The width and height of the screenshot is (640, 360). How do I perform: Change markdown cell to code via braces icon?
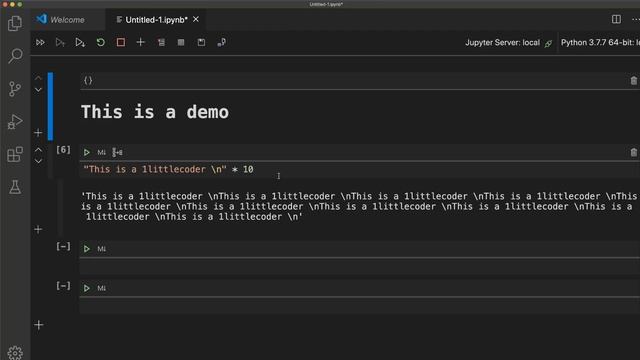point(88,80)
